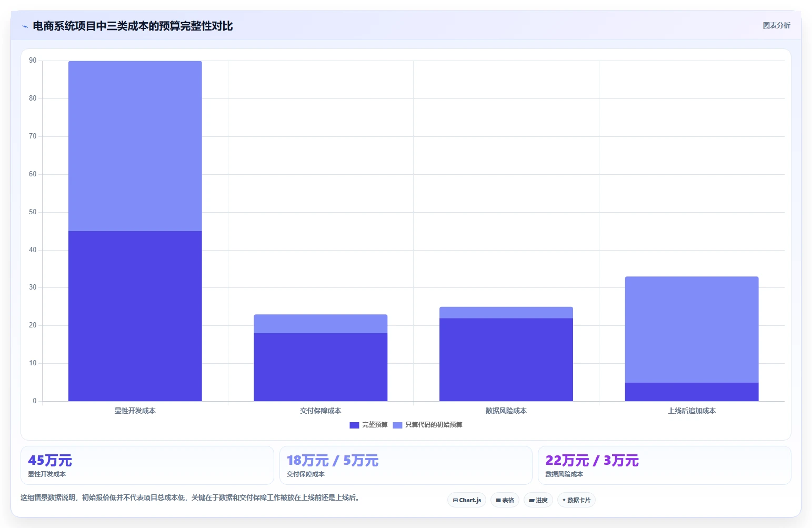Select the 表格 chip
The height and width of the screenshot is (528, 812).
tap(505, 500)
